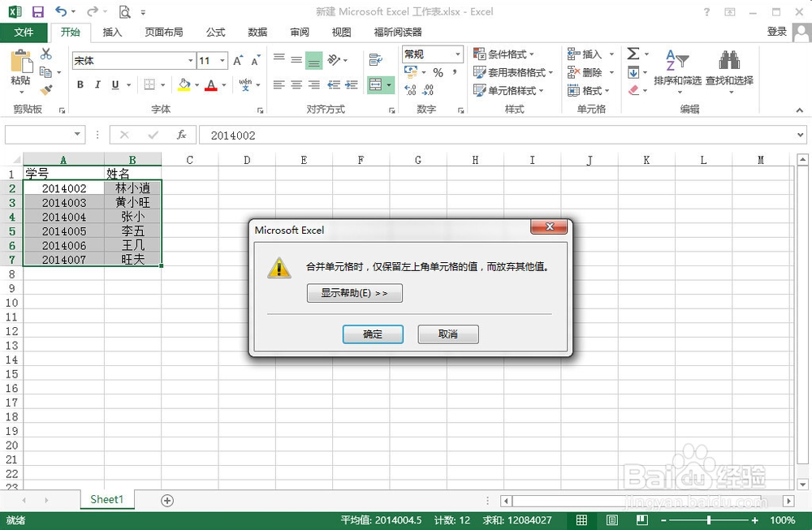Switch to the 数据 Data tab
Image resolution: width=812 pixels, height=530 pixels.
click(x=257, y=32)
